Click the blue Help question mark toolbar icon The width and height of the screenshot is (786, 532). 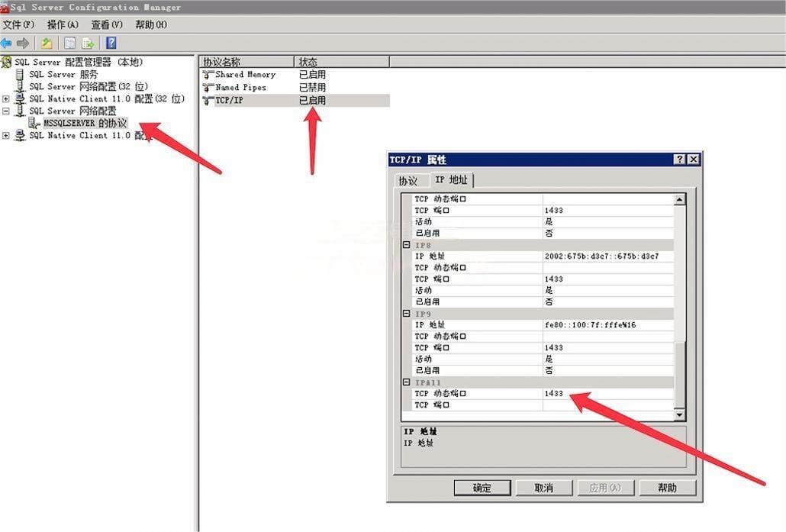click(x=111, y=43)
